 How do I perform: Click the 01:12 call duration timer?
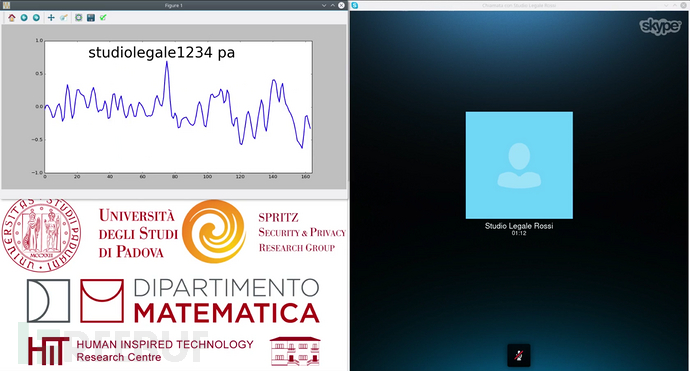coord(519,233)
